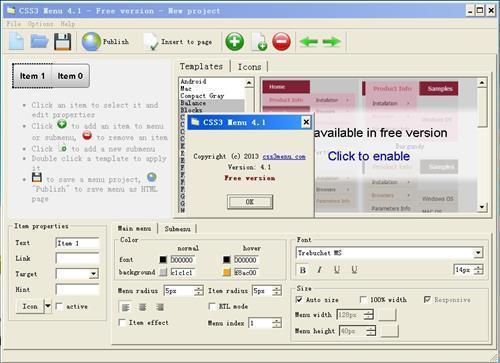Open a project with the folder icon

[x=39, y=42]
